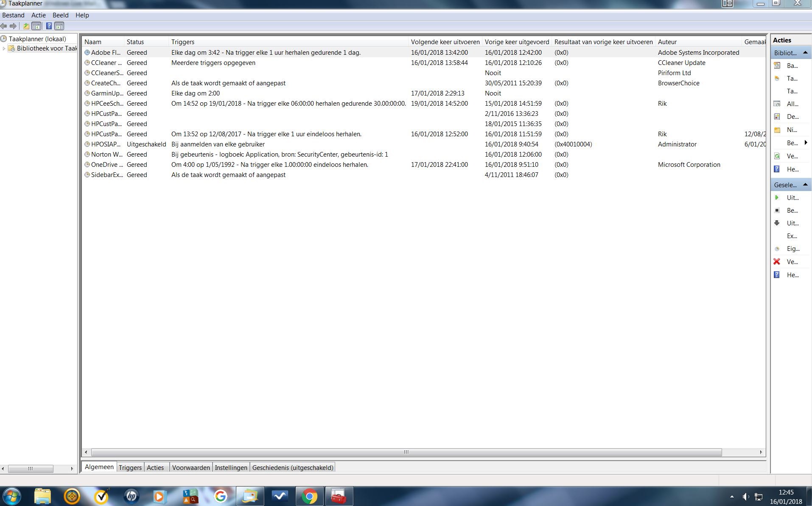Open Windows Explorer from taskbar

[42, 496]
